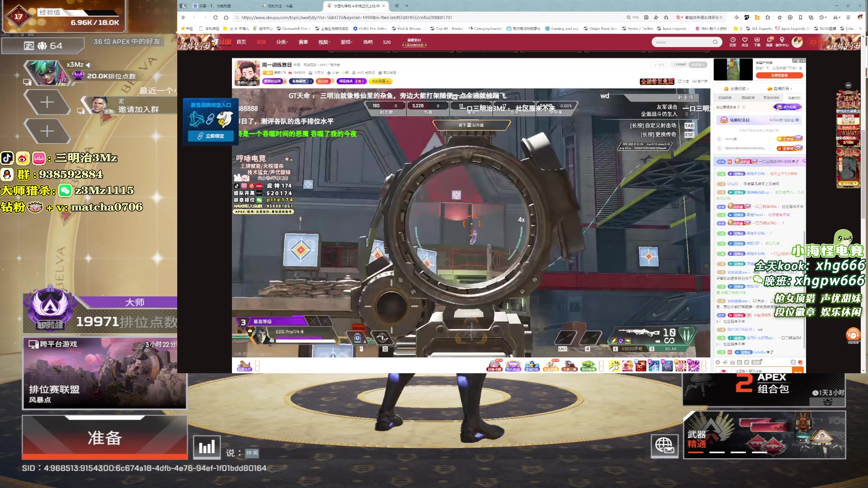
Task: Open the 'Apex Legends' bookmark in bookmarks bar
Action: tap(671, 28)
